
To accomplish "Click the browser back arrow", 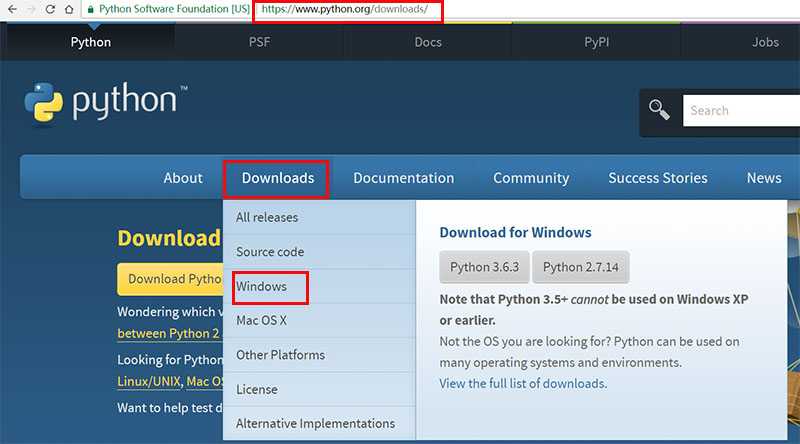I will click(12, 9).
